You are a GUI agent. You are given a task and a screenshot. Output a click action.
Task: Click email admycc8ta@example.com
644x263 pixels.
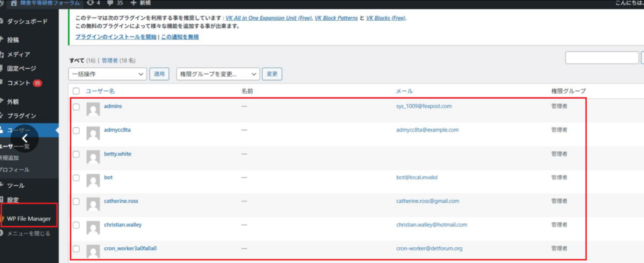point(428,130)
